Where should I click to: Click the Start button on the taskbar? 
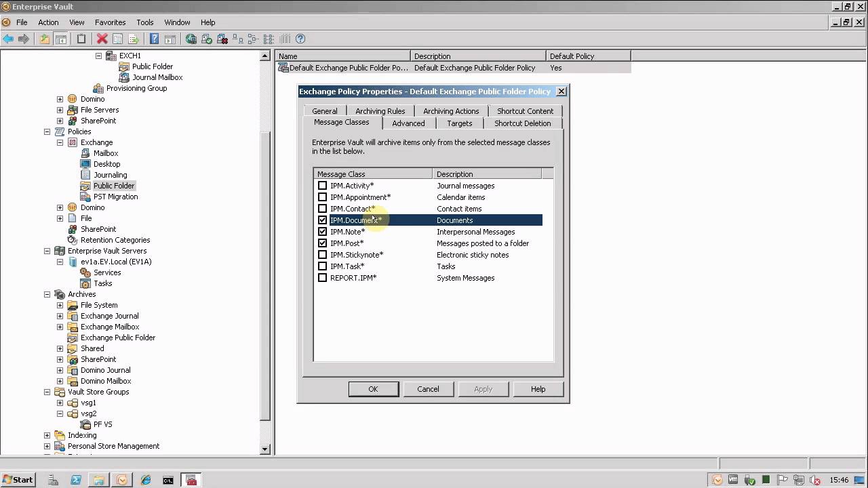[18, 480]
